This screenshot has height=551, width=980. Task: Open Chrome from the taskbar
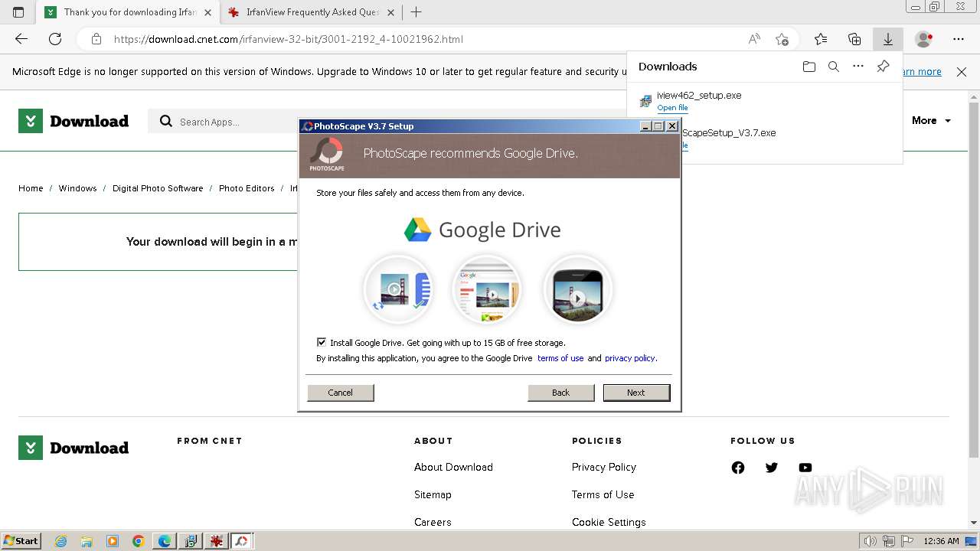coord(138,541)
